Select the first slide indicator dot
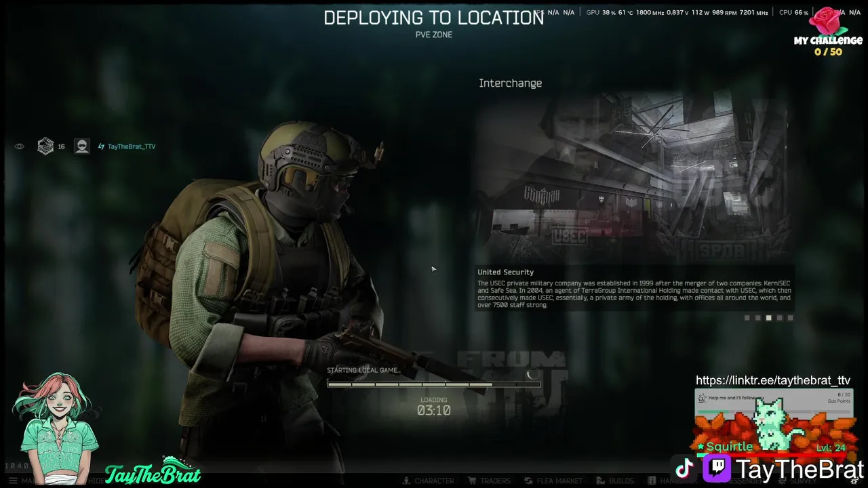Viewport: 868px width, 488px height. pyautogui.click(x=747, y=318)
